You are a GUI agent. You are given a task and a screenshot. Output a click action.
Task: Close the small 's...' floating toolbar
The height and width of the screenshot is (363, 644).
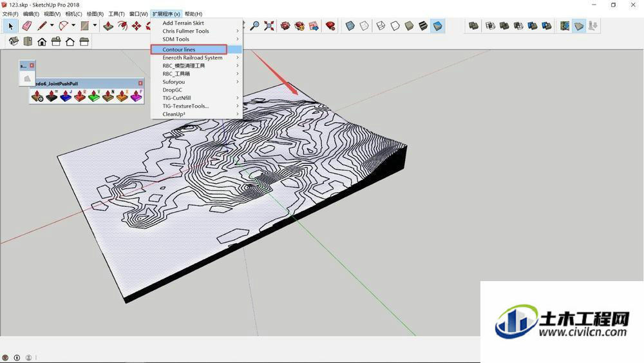point(32,65)
